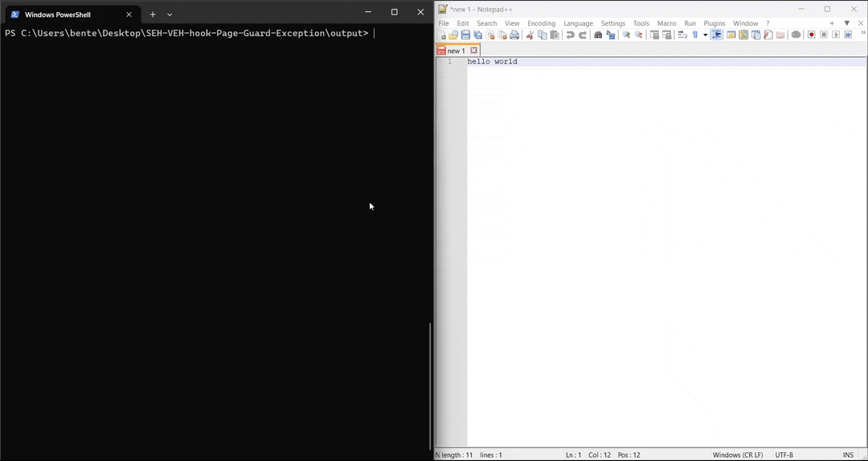Cut selection with the scissors icon
868x461 pixels.
tap(530, 35)
